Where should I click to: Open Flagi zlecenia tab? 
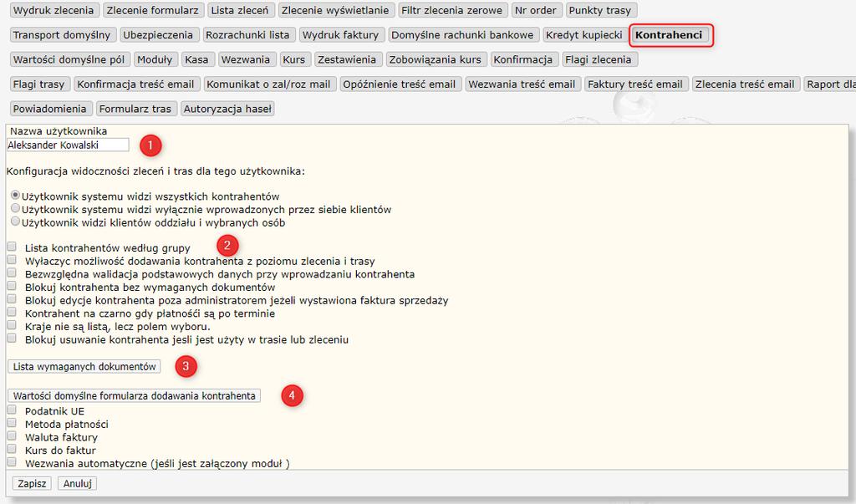(599, 59)
